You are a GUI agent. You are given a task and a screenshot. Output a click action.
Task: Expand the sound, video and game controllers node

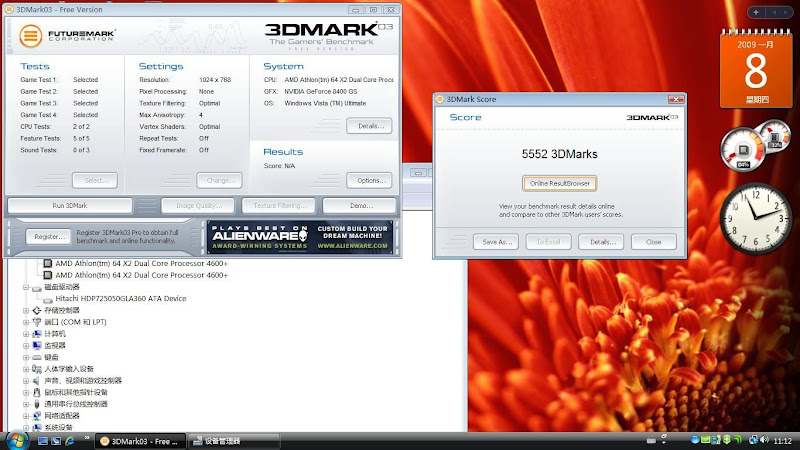coord(26,381)
